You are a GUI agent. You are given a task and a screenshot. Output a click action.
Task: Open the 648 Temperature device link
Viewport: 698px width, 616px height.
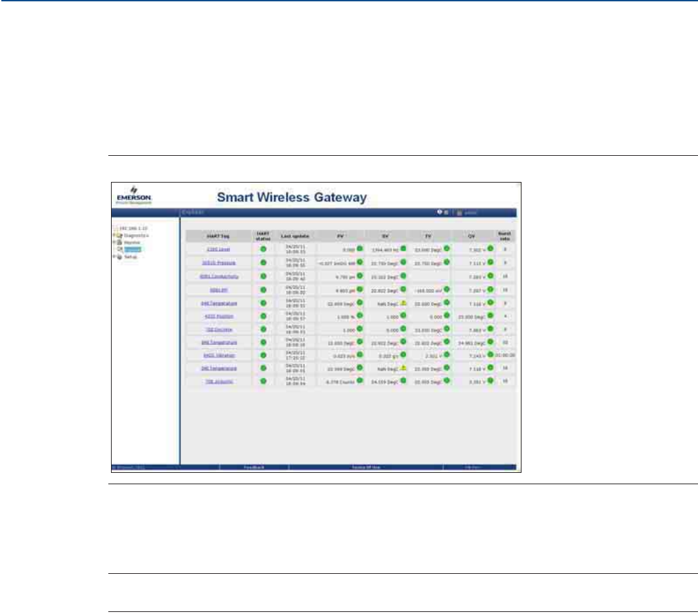click(x=219, y=304)
